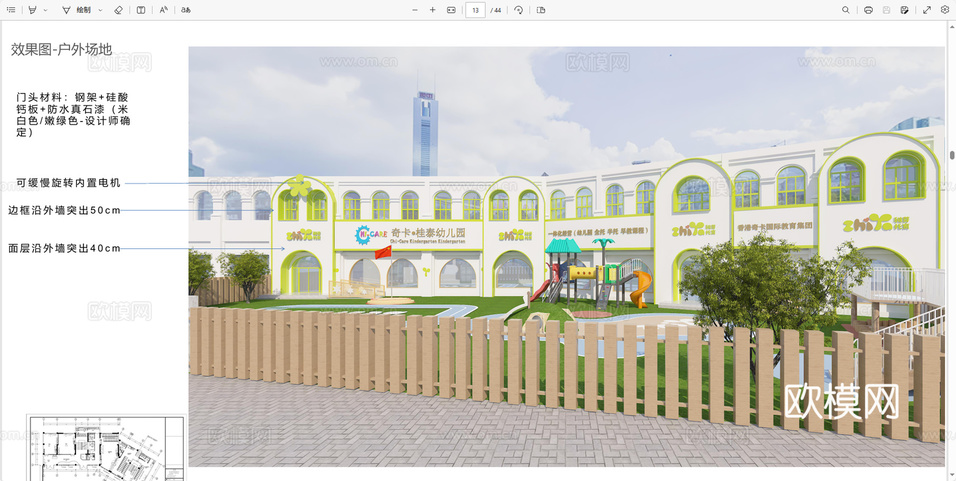Select the 绘制 draw tool
Screen dimensions: 956x481
77,10
